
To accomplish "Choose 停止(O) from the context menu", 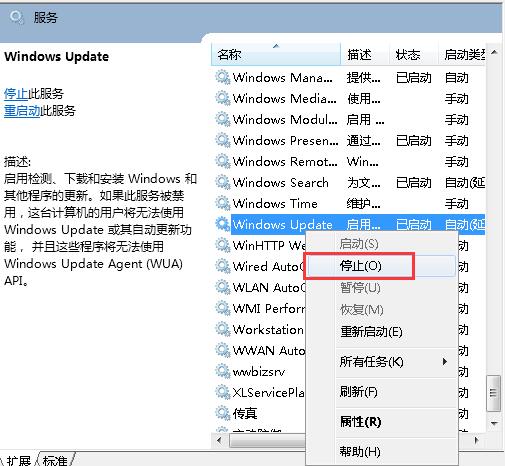I will coord(381,266).
